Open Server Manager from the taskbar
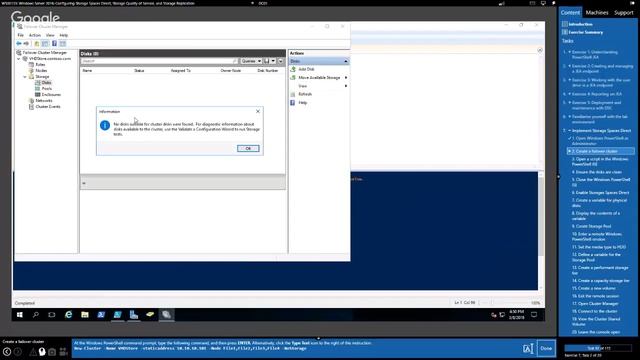Image resolution: width=640 pixels, height=360 pixels. [x=134, y=315]
